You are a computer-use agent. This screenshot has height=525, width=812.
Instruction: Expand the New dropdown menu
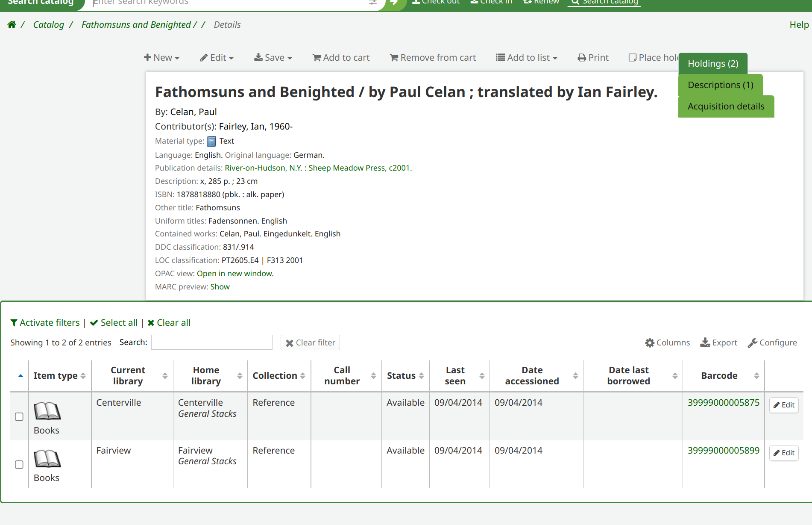(161, 58)
